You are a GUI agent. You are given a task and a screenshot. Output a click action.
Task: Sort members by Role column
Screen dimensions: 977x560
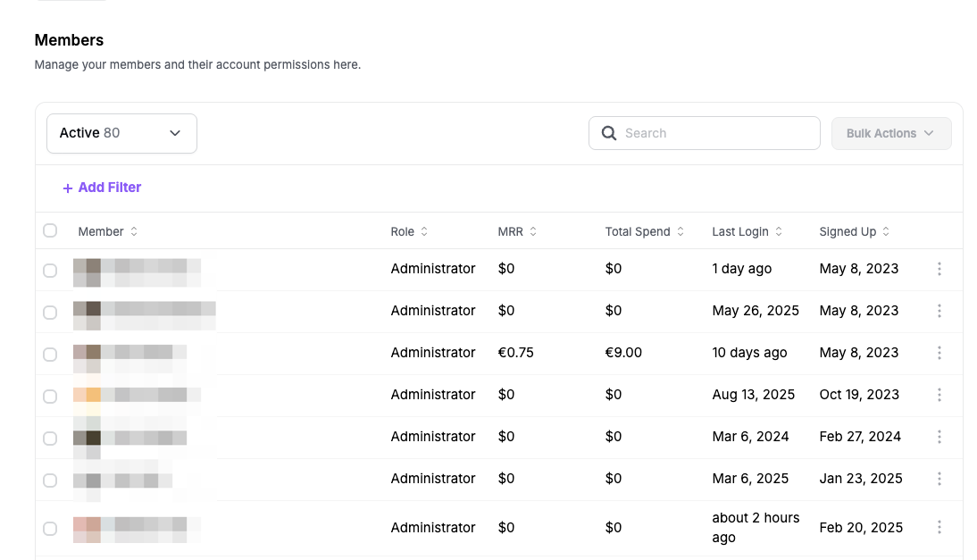click(409, 231)
